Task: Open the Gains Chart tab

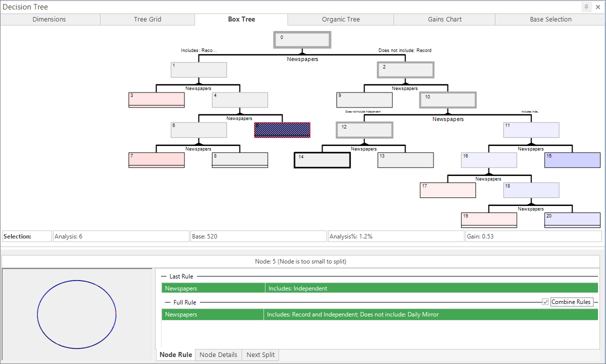Action: [444, 19]
